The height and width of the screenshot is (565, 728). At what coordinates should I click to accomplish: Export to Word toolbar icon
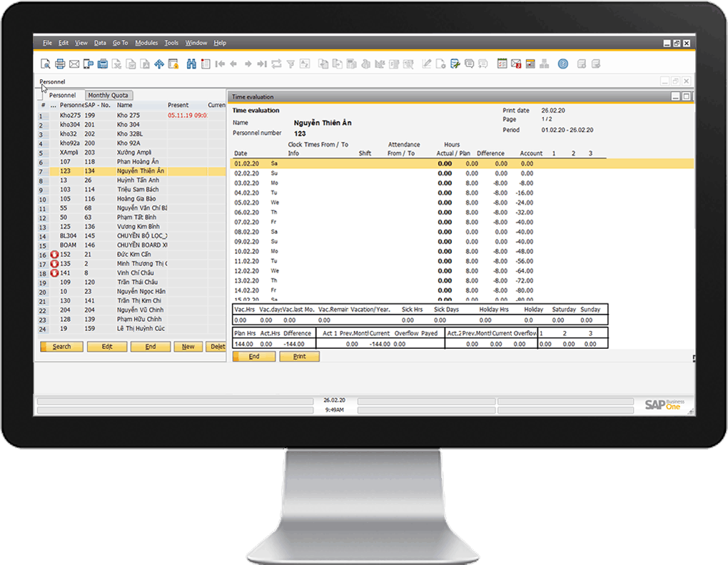click(x=131, y=64)
